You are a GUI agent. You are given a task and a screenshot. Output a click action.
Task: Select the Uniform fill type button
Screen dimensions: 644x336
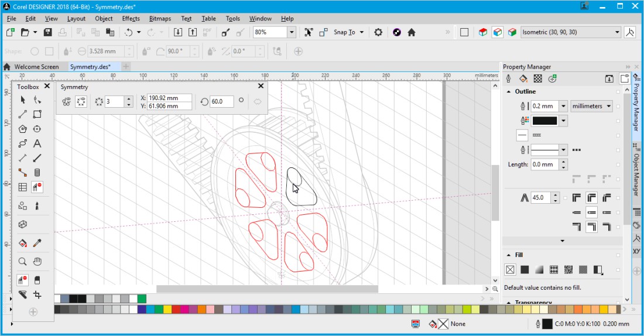pyautogui.click(x=525, y=269)
